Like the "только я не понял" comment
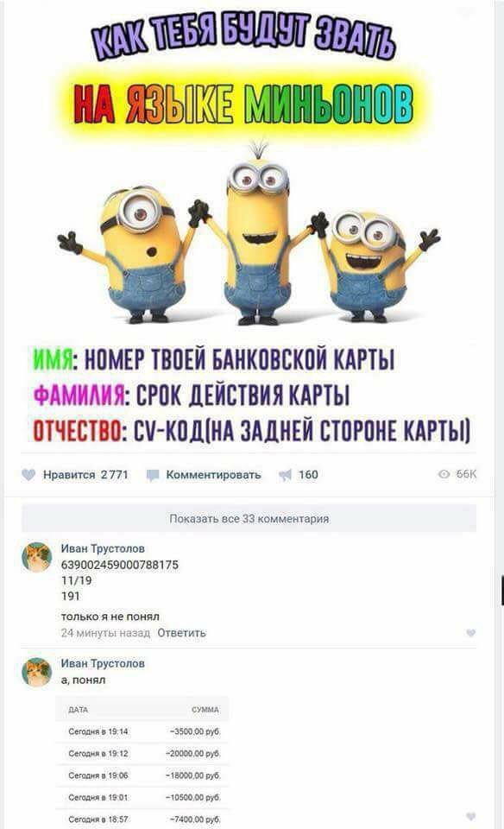The image size is (504, 829). pyautogui.click(x=470, y=633)
